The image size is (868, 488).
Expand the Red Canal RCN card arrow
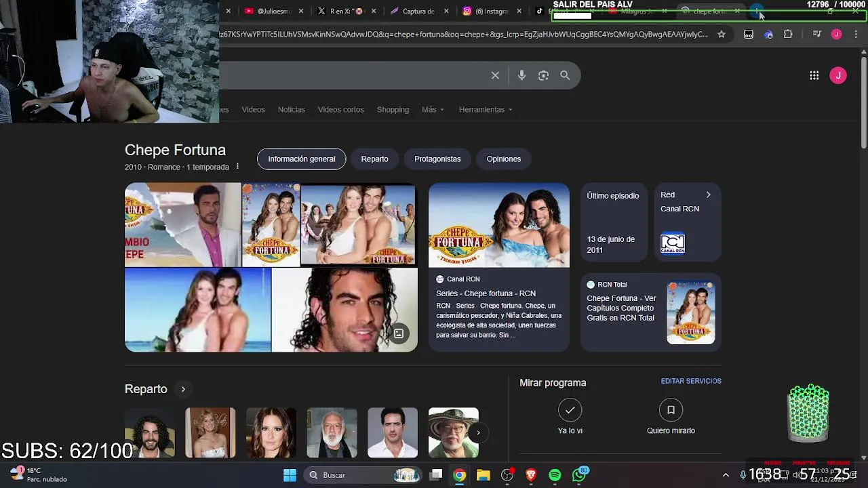708,195
